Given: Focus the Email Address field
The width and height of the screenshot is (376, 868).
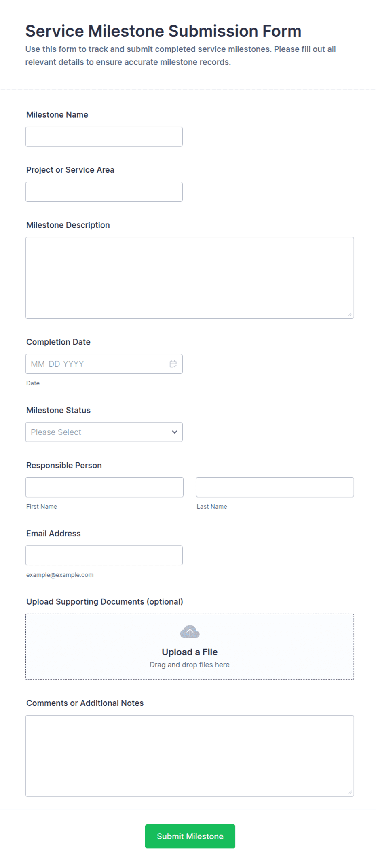Looking at the screenshot, I should 104,555.
